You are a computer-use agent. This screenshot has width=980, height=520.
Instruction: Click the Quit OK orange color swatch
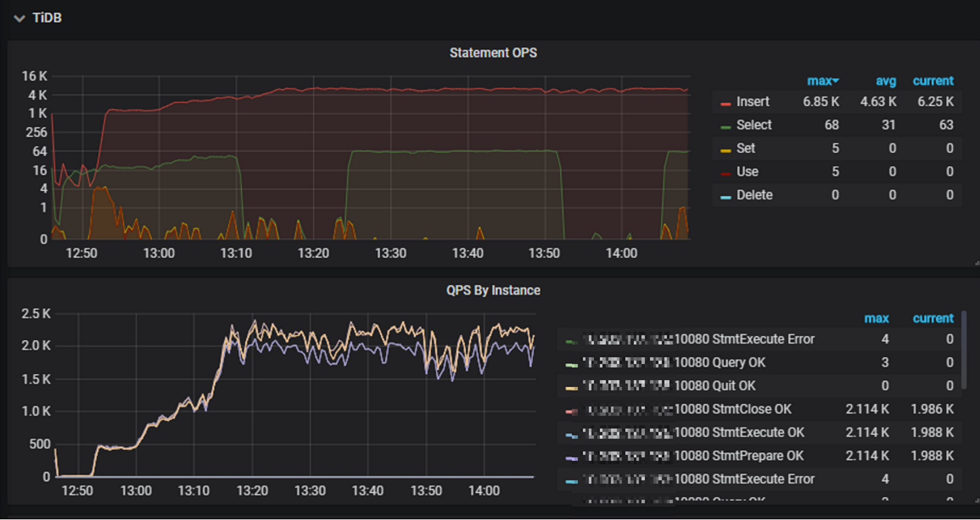pyautogui.click(x=571, y=388)
